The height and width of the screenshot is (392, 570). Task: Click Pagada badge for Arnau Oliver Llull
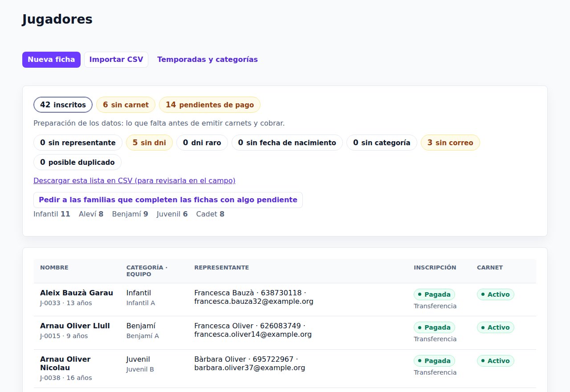434,327
